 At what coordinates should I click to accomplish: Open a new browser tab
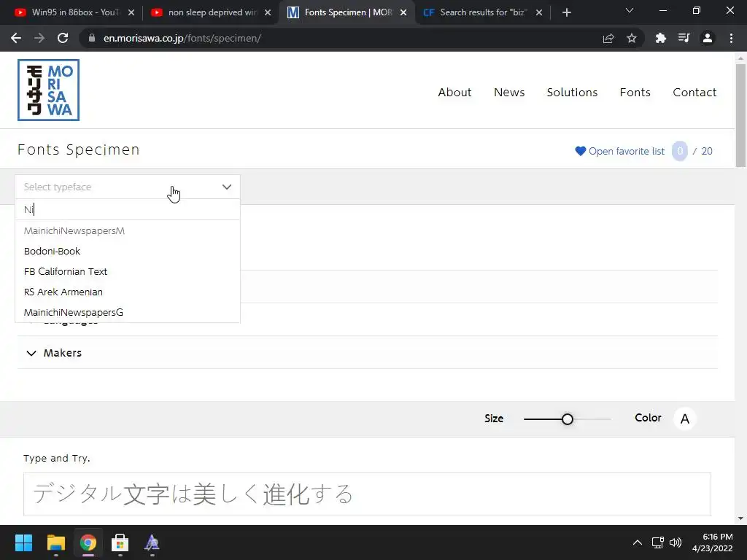[x=566, y=12]
